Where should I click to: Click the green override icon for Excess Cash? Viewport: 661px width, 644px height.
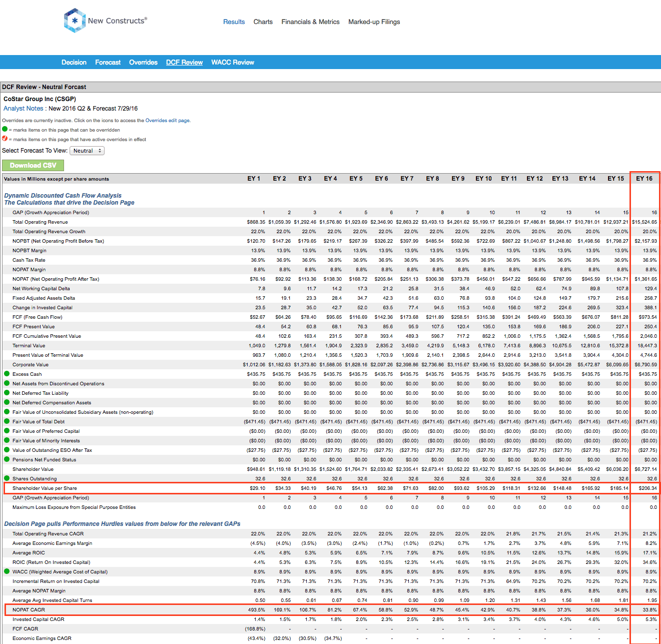(7, 374)
